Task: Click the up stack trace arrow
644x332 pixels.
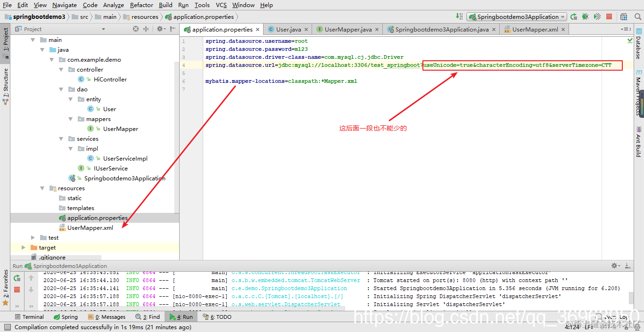Action: 31,278
